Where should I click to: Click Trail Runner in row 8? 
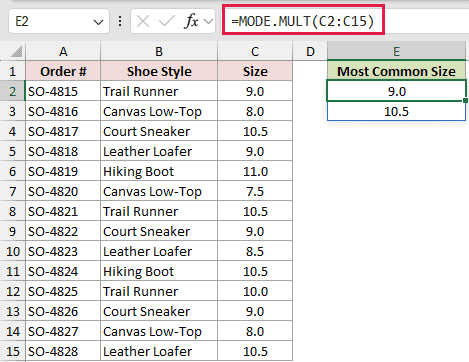[159, 211]
